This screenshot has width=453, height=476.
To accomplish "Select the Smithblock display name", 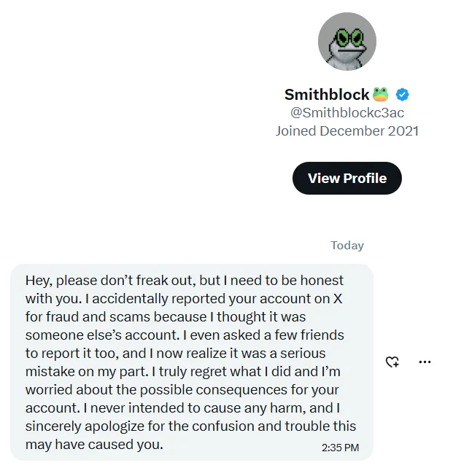I will coord(327,95).
